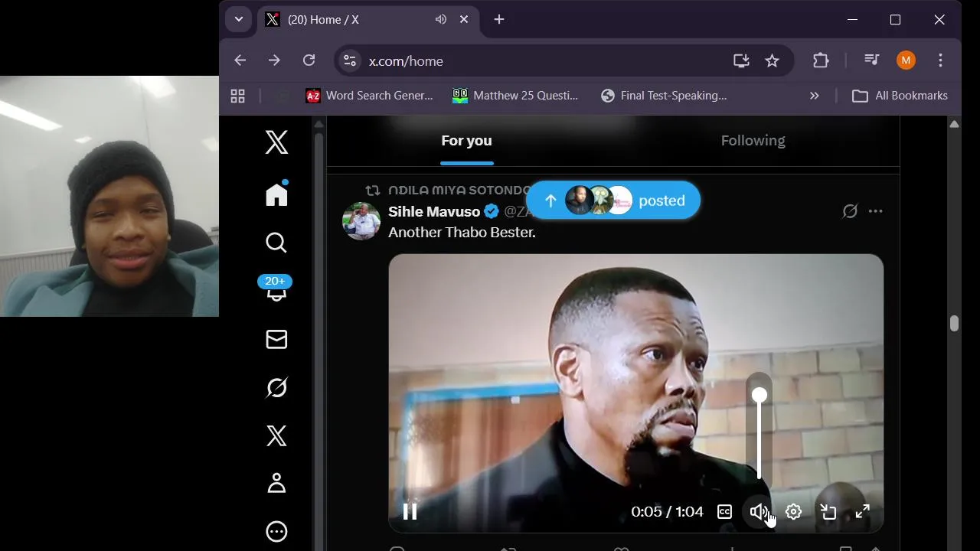Open the media controls icon in toolbar
Screen dimensions: 980x551
click(871, 60)
